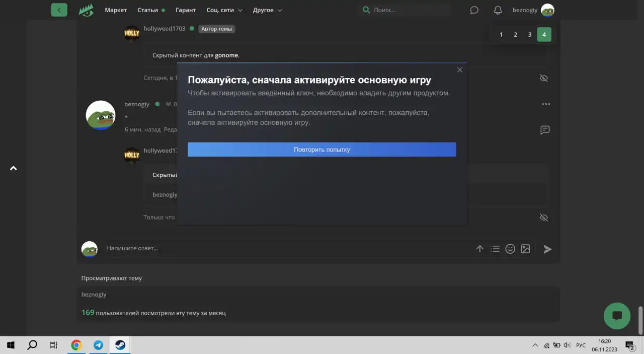Open notifications via the bell icon
Screen dimensions: 644x354
[498, 10]
